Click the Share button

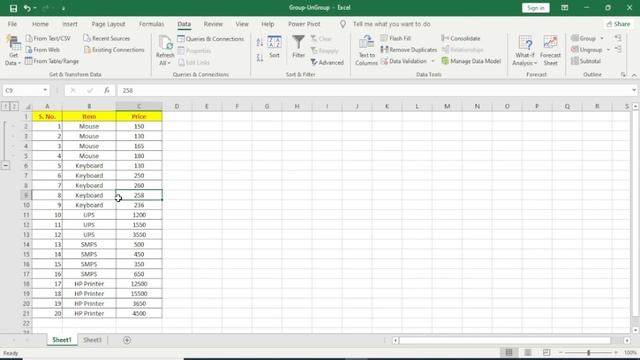pyautogui.click(x=618, y=24)
